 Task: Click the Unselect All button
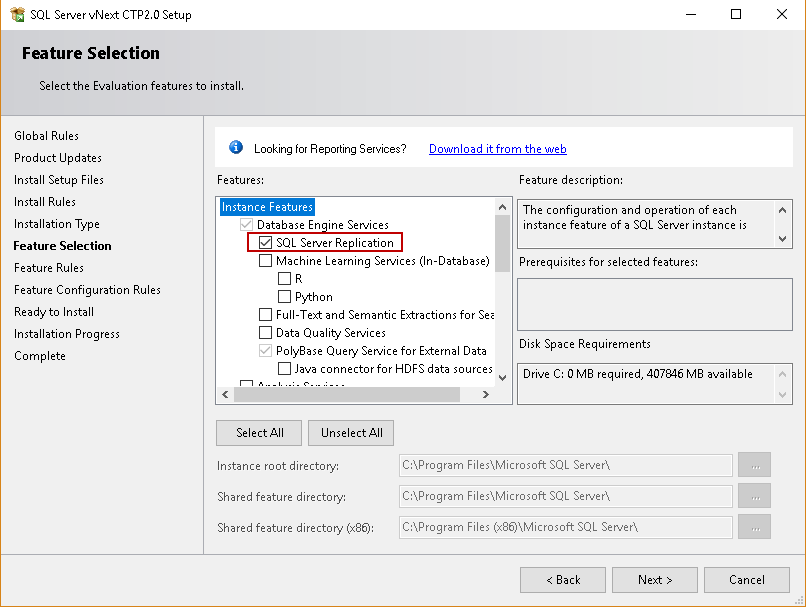[x=351, y=433]
